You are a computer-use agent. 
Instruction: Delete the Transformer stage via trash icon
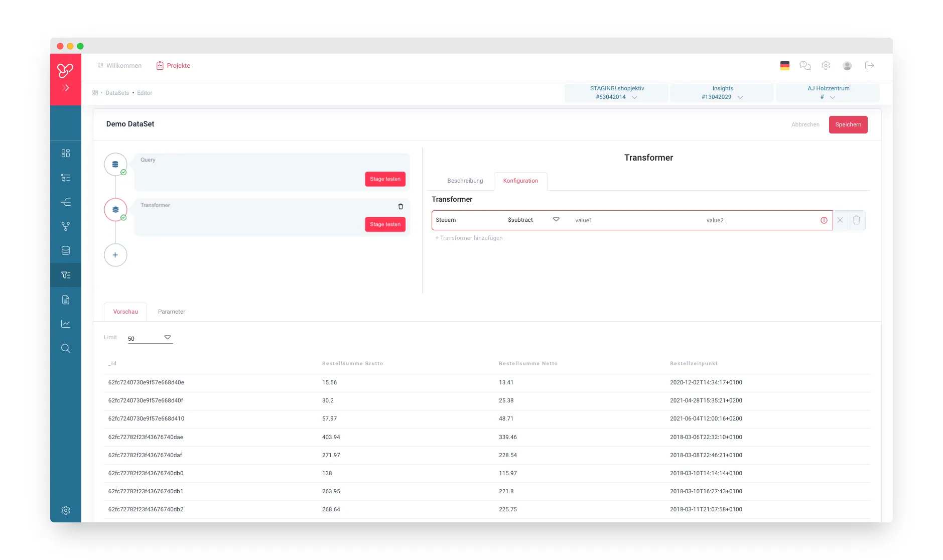(x=400, y=206)
